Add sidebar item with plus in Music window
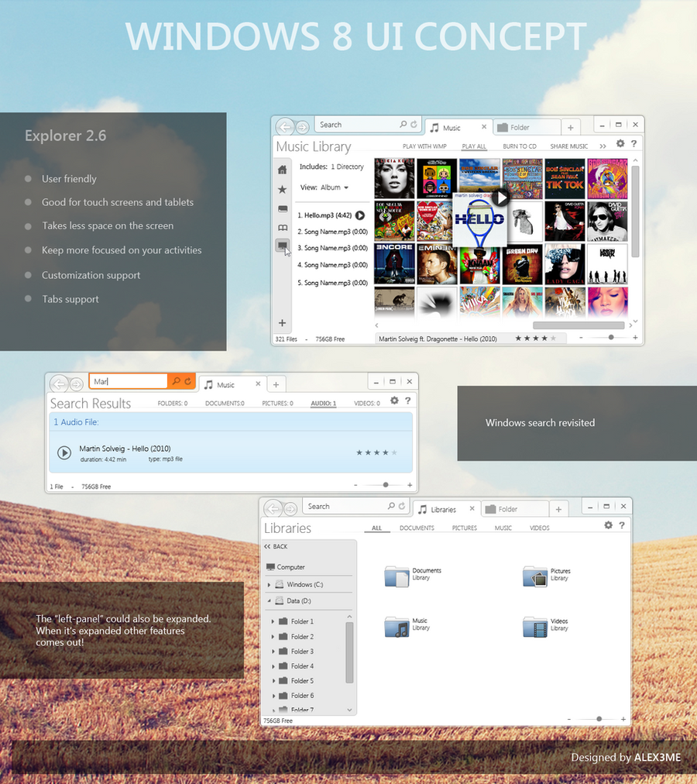This screenshot has height=784, width=697. (283, 323)
